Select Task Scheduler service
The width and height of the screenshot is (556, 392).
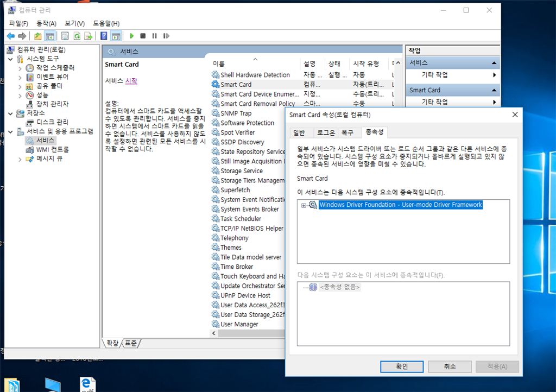point(241,218)
